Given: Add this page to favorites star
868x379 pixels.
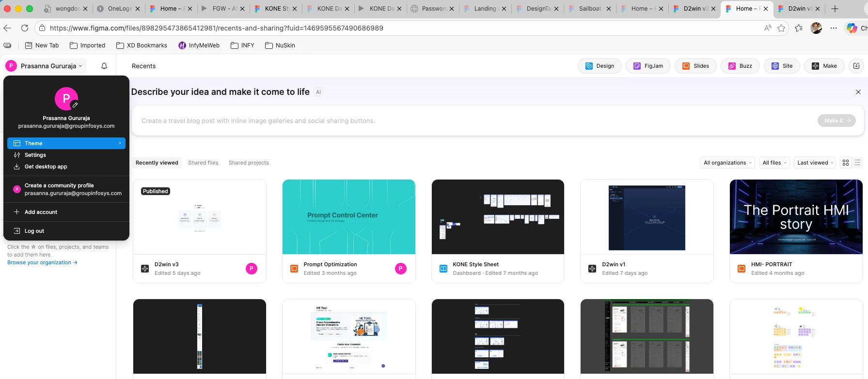Looking at the screenshot, I should coord(781,28).
